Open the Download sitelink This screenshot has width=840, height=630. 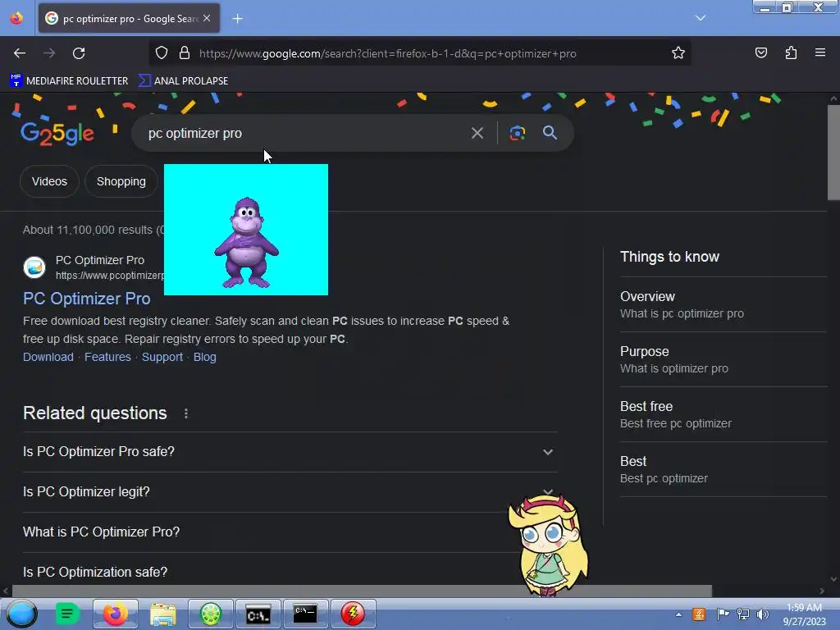48,357
